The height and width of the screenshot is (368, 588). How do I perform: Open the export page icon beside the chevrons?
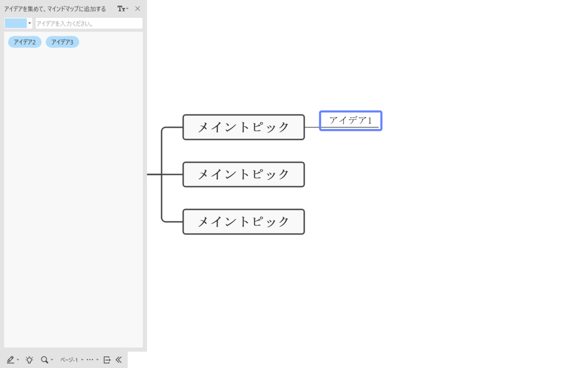106,360
